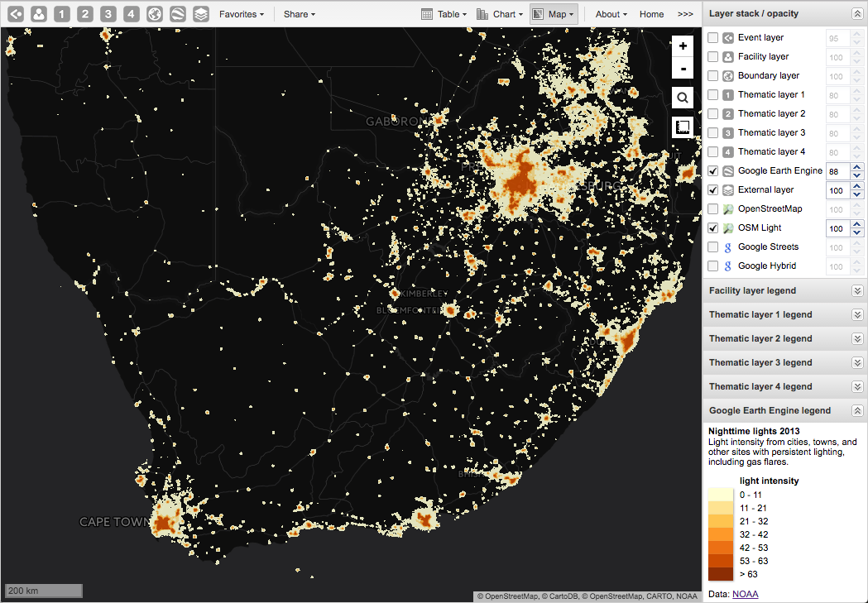Enable the OpenStreetMap base layer

(x=712, y=208)
